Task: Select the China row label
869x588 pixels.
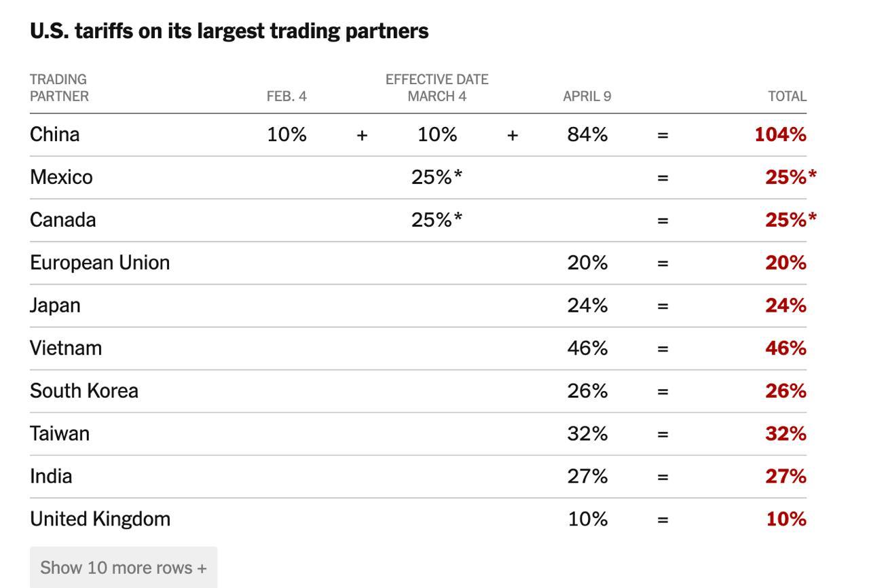Action: [54, 134]
